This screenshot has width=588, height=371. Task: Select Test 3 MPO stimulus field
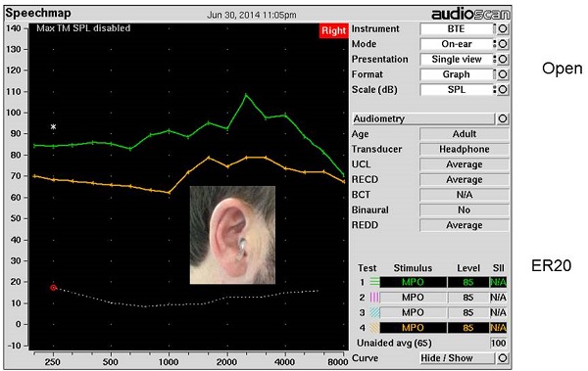413,312
